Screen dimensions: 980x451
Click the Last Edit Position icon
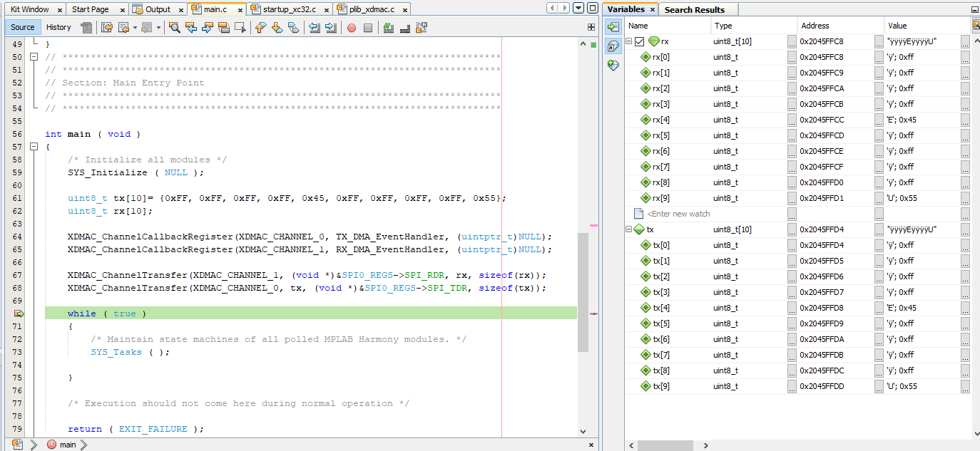pyautogui.click(x=106, y=27)
